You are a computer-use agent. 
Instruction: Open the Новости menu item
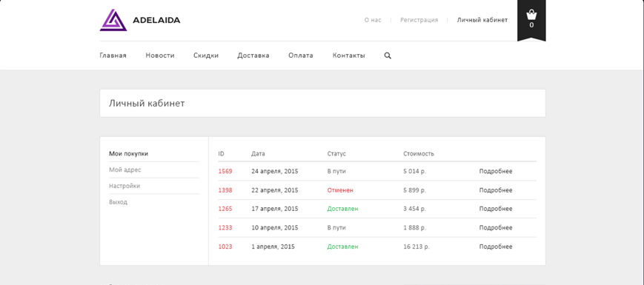(x=160, y=56)
